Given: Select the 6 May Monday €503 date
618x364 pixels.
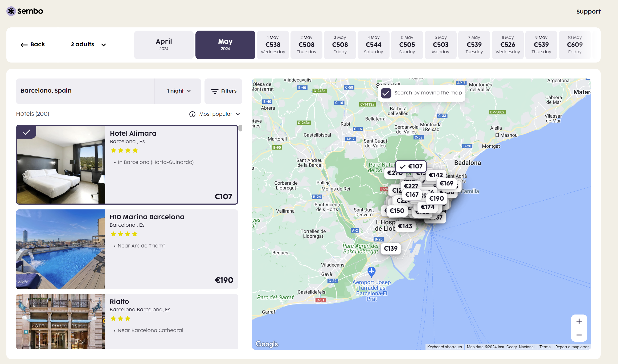Looking at the screenshot, I should 440,45.
